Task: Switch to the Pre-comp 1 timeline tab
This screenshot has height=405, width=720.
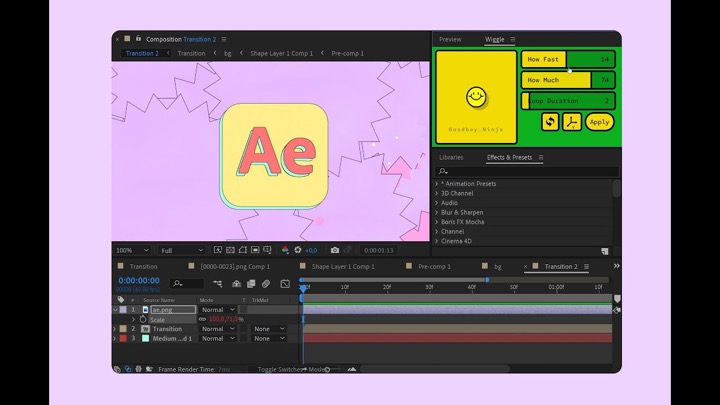Action: pos(434,266)
